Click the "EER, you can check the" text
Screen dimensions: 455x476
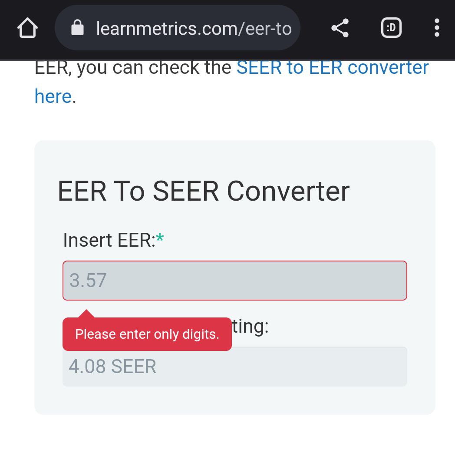[133, 68]
